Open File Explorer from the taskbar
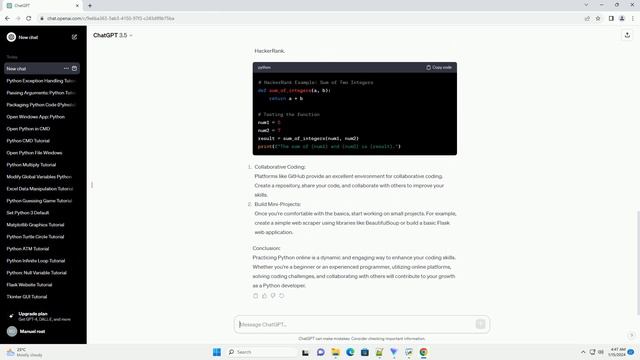The image size is (640, 360). [336, 352]
